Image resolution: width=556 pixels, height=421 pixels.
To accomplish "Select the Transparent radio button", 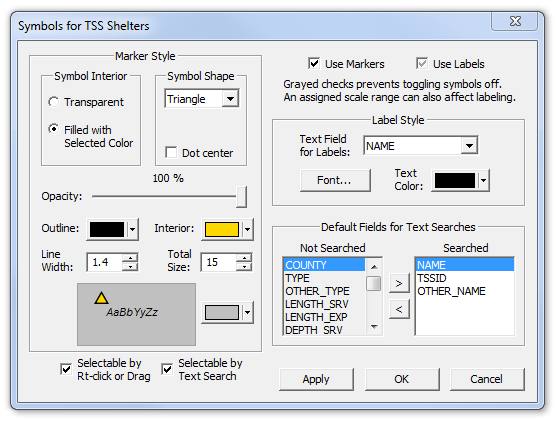I will [x=54, y=102].
